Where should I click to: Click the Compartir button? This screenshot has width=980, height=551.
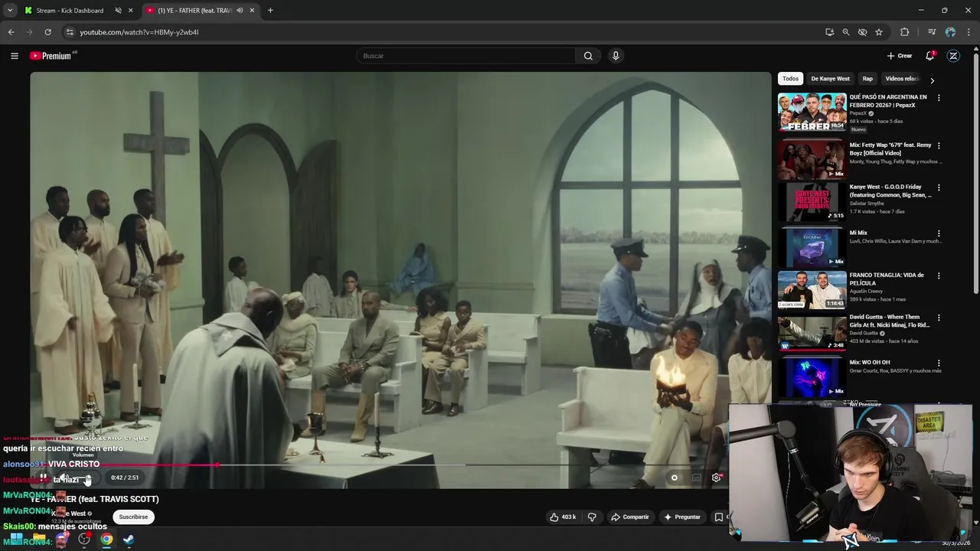(629, 517)
